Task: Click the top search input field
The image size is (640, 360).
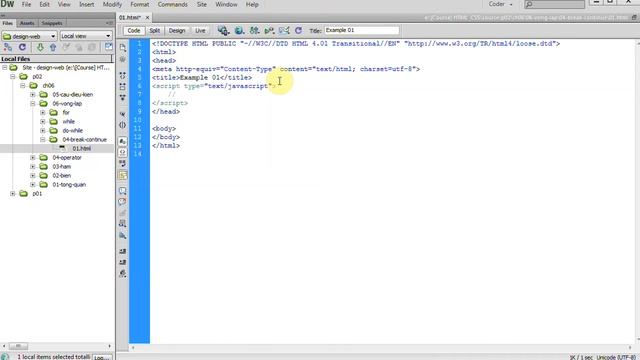Action: point(554,4)
